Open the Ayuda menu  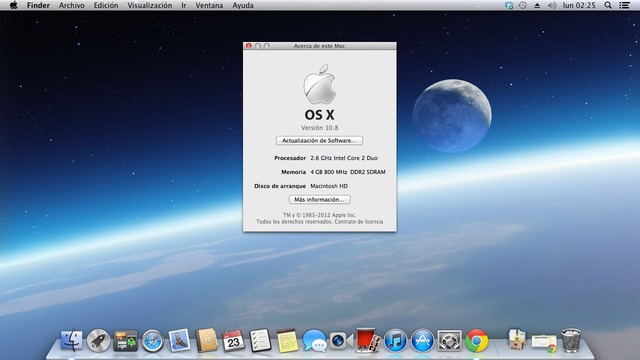[243, 5]
